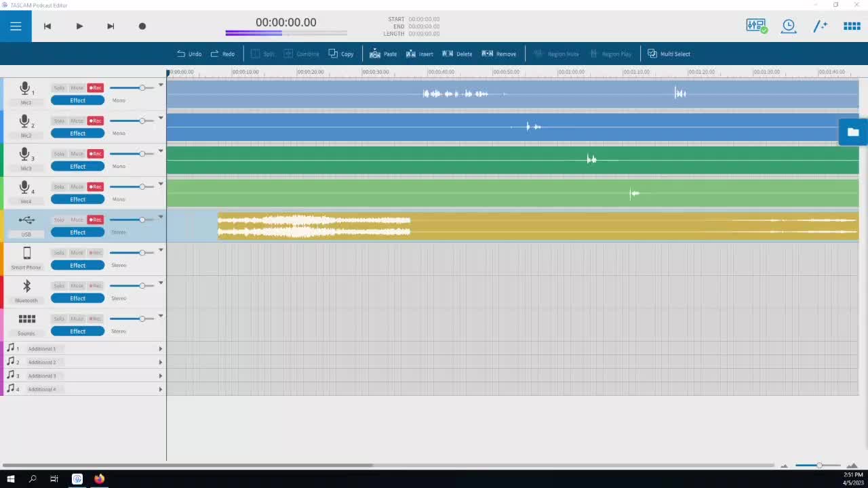This screenshot has height=488, width=868.
Task: Choose Insert in the edit toolbar
Action: (420, 54)
